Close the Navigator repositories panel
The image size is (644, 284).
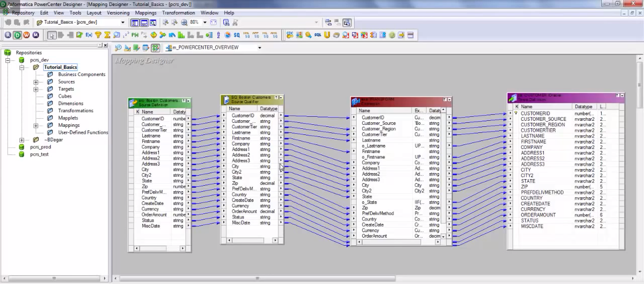click(x=105, y=45)
